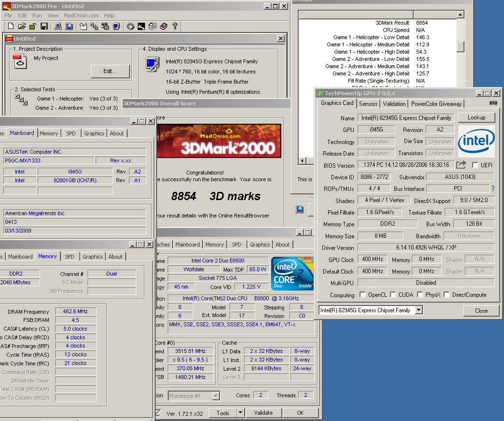Select the SPD tab in the CPU-Z Mainboard window
The height and width of the screenshot is (421, 504).
click(x=71, y=133)
